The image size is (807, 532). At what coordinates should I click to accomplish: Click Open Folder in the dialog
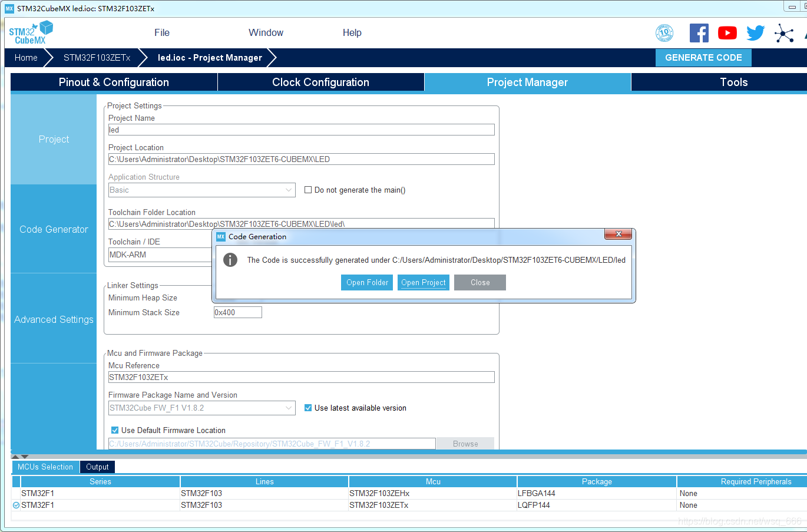pyautogui.click(x=367, y=283)
